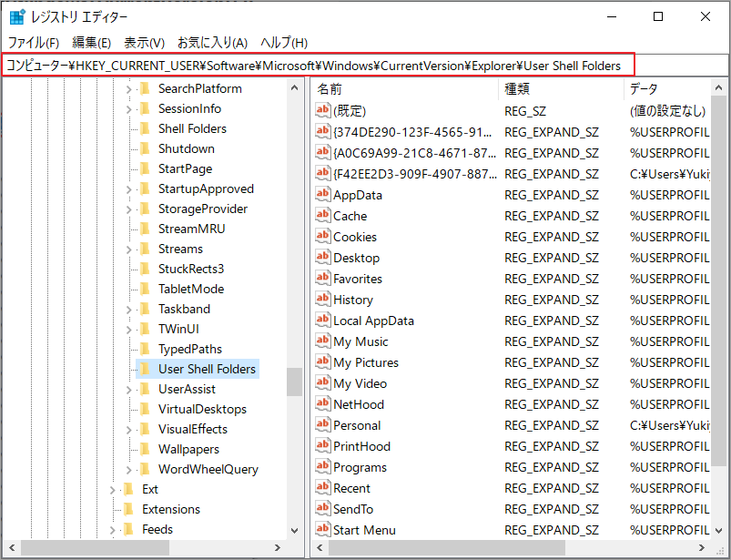Expand the Streams key
This screenshot has width=731, height=560.
[128, 249]
